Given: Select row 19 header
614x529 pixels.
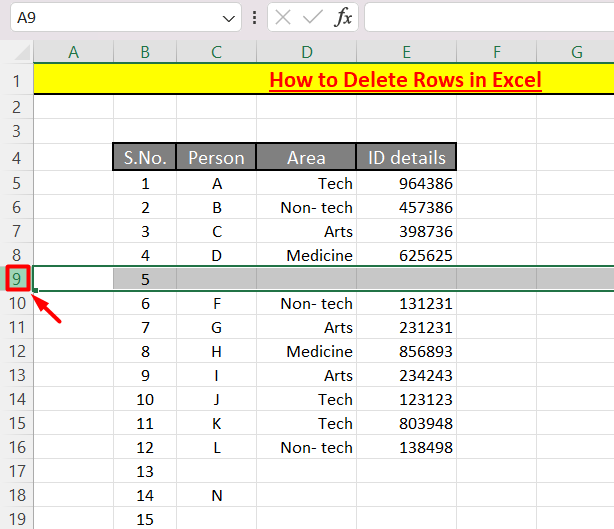Looking at the screenshot, I should [x=16, y=518].
